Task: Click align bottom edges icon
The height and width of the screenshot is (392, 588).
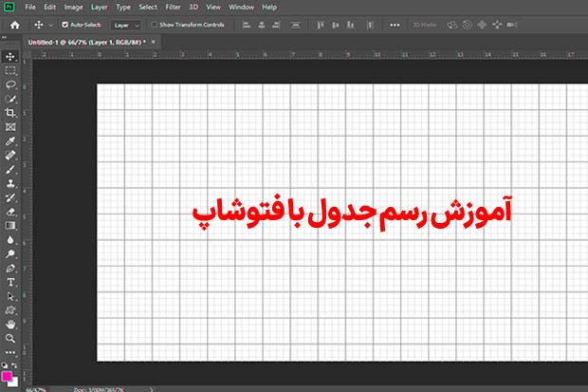Action: pos(350,25)
